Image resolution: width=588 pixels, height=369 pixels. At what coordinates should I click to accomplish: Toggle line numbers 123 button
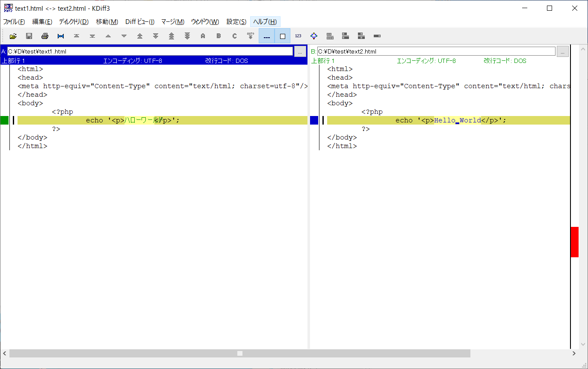pyautogui.click(x=298, y=36)
